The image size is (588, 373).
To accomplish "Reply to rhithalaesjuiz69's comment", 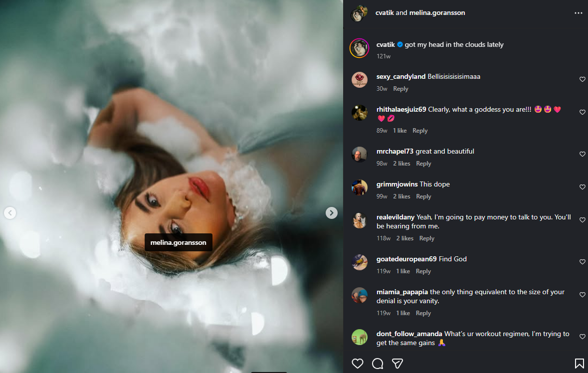I will (420, 131).
